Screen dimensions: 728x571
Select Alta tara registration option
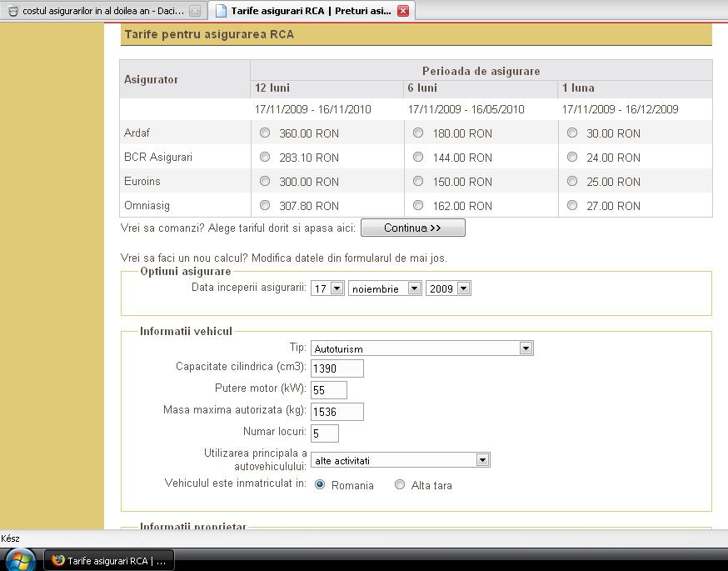click(400, 484)
